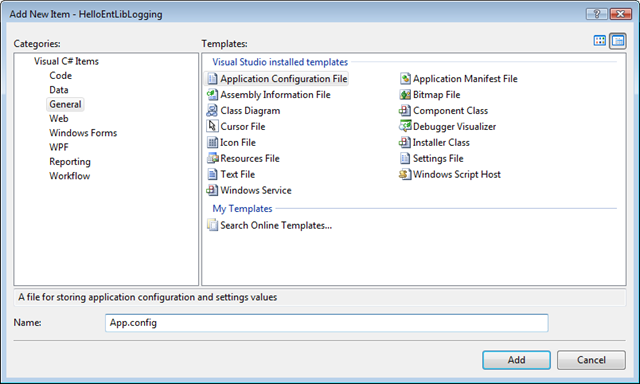This screenshot has width=640, height=384.
Task: Close the Add New Item dialog
Action: pyautogui.click(x=620, y=14)
